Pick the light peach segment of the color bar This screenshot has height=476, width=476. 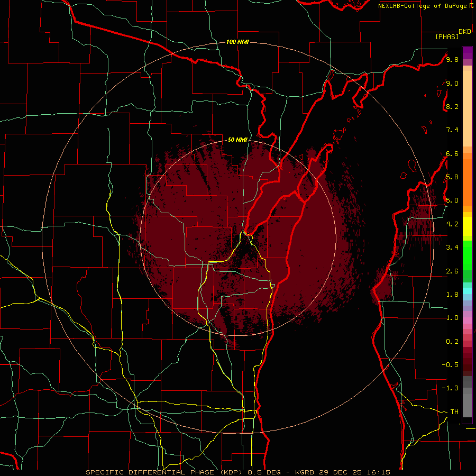tap(467, 109)
